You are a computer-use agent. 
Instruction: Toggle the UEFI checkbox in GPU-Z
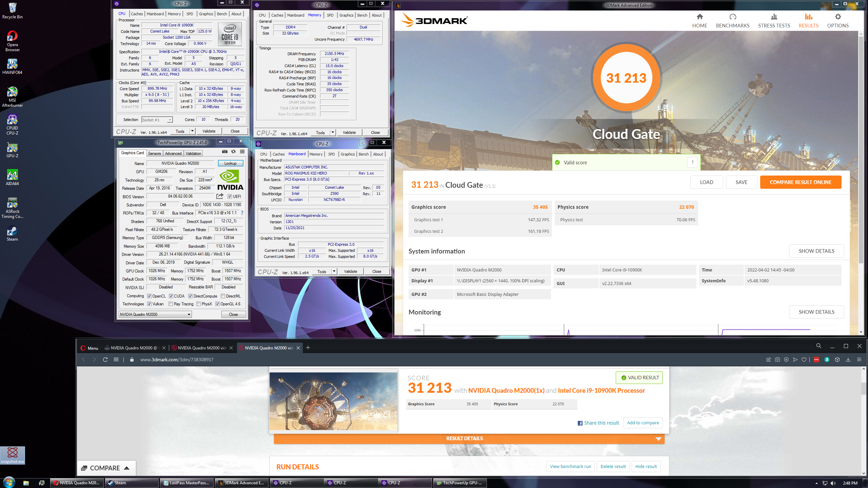click(230, 197)
